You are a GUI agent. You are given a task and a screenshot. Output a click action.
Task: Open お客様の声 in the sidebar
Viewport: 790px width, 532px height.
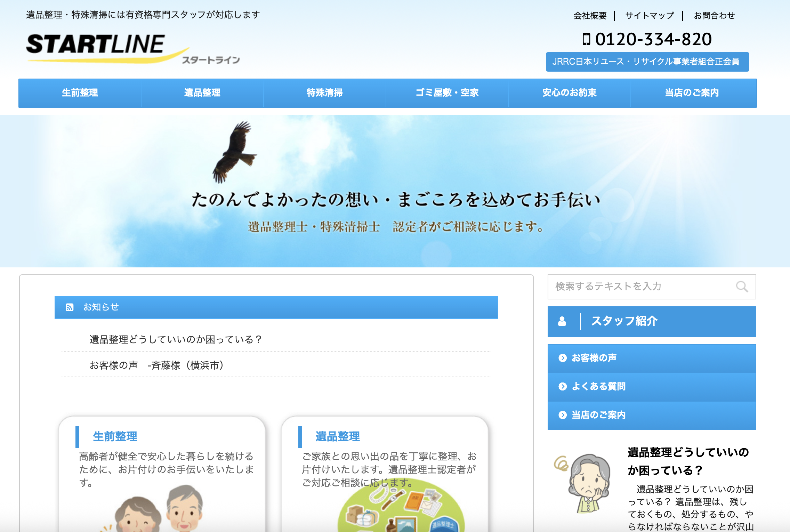point(652,358)
